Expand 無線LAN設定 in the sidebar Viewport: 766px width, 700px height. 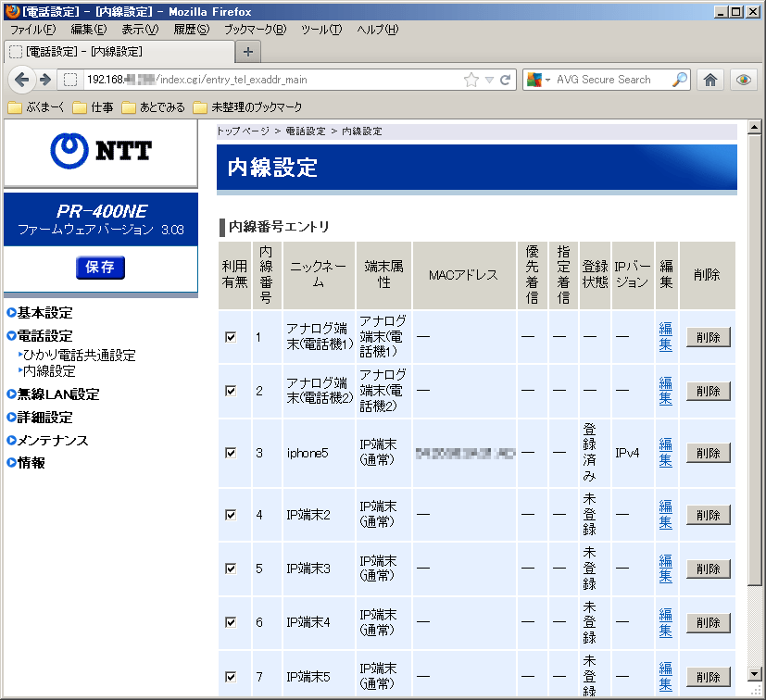[53, 394]
